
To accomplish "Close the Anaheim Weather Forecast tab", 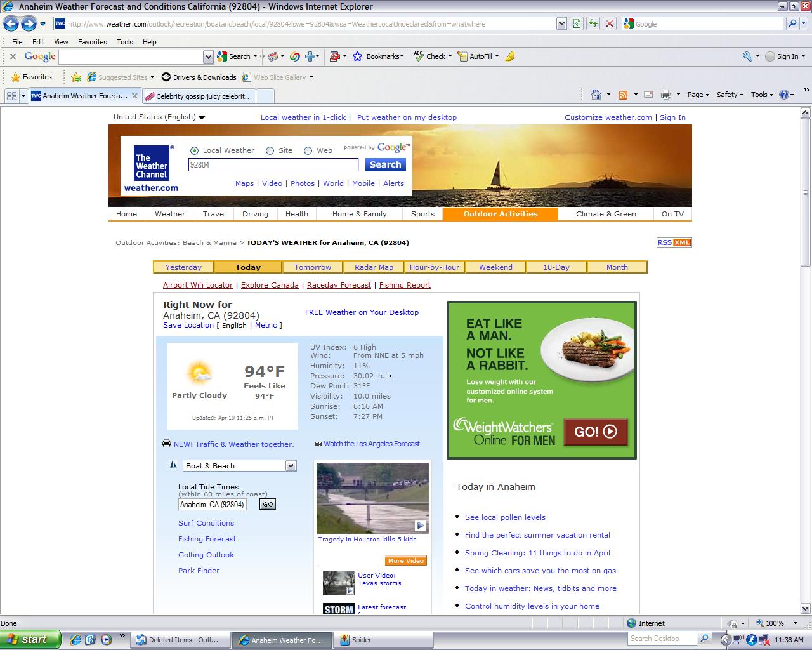I will tap(134, 96).
